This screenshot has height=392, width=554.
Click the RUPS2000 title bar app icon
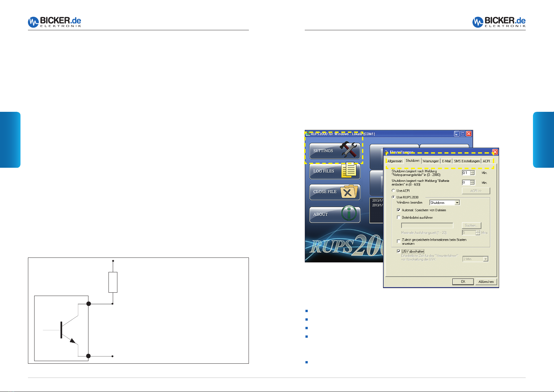pyautogui.click(x=308, y=134)
